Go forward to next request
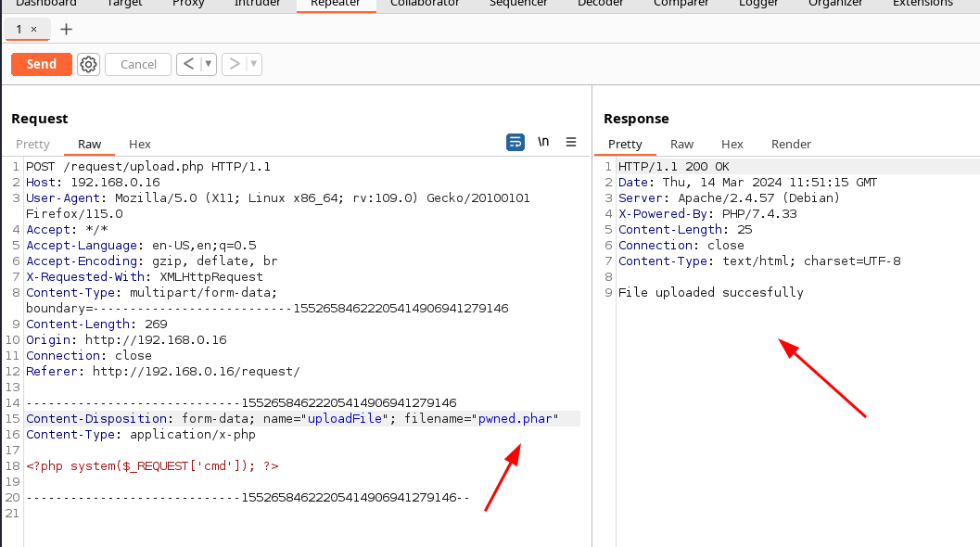 pyautogui.click(x=235, y=64)
